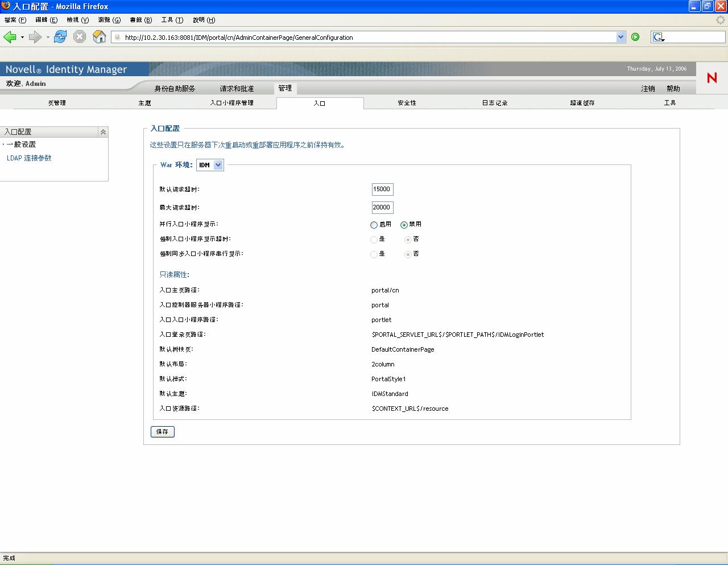Image resolution: width=728 pixels, height=565 pixels.
Task: Open the 日志记录 sub-tab
Action: (495, 103)
